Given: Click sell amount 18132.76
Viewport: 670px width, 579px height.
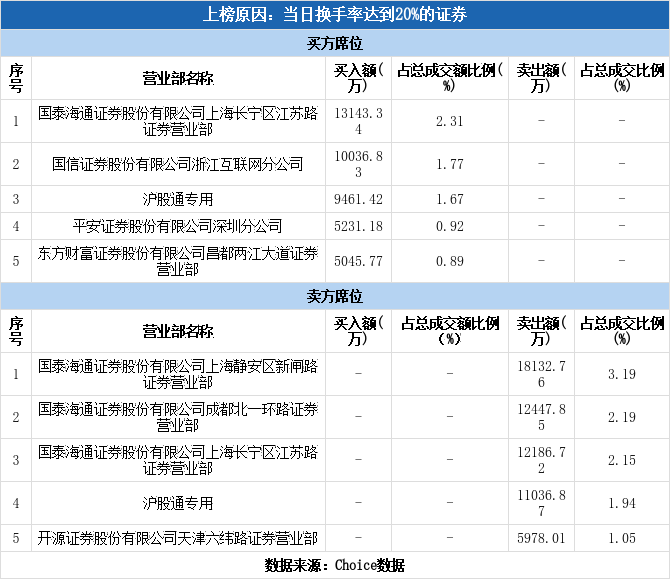Looking at the screenshot, I should click(x=541, y=374).
